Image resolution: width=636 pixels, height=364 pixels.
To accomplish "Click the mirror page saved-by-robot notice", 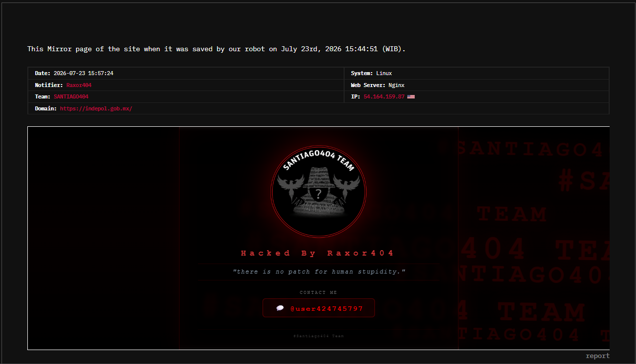I will (216, 49).
